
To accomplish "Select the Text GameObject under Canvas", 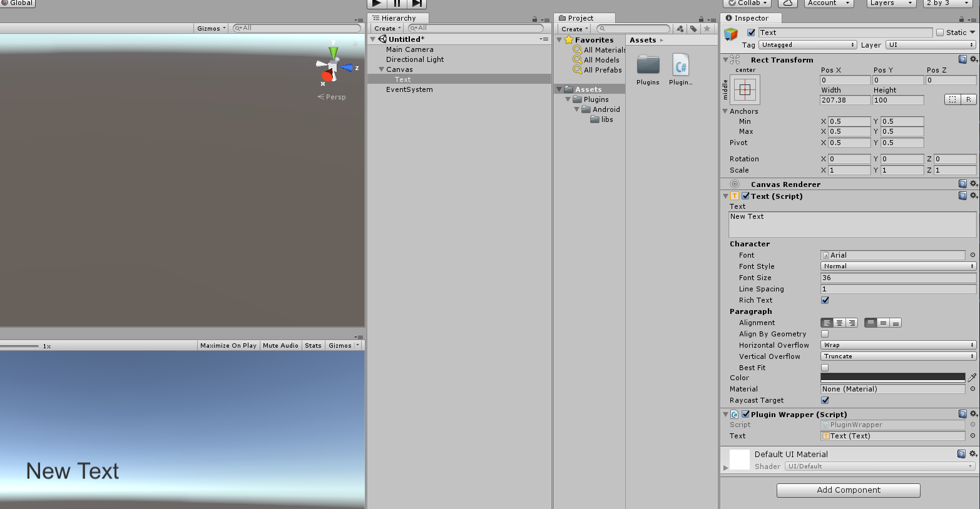I will [x=402, y=79].
